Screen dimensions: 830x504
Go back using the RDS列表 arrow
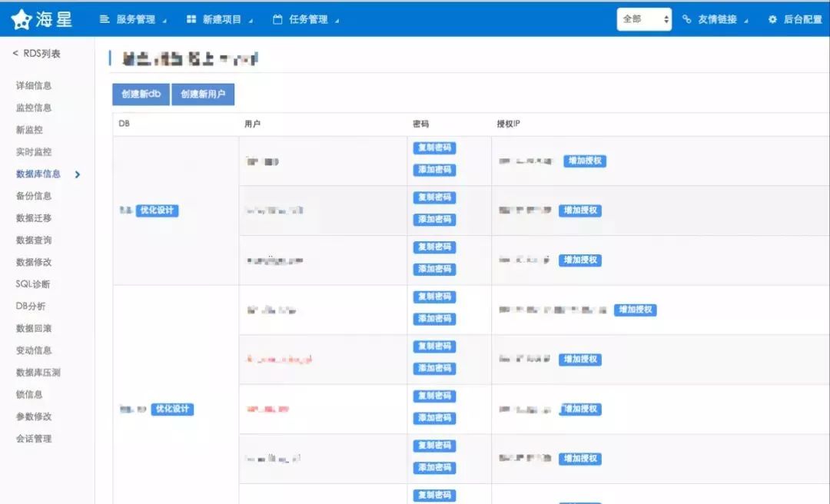click(15, 53)
